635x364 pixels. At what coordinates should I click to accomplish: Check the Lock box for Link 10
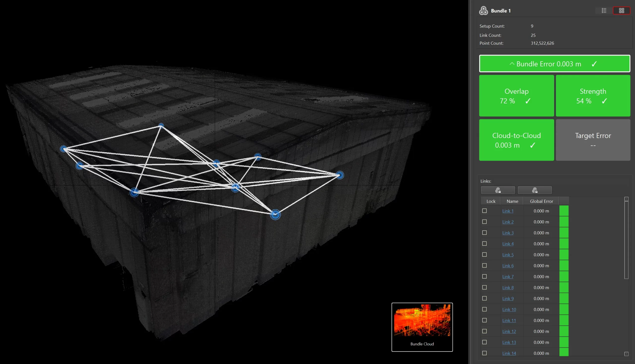coord(484,309)
